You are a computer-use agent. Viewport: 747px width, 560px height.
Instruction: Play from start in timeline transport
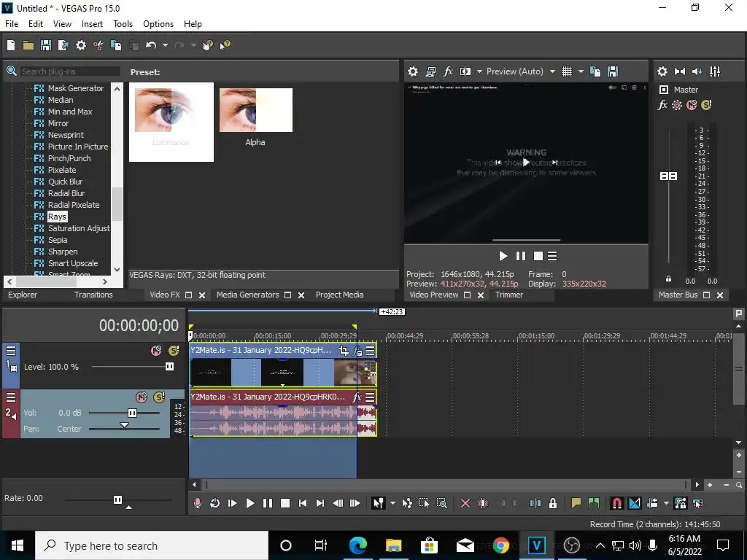pos(233,503)
